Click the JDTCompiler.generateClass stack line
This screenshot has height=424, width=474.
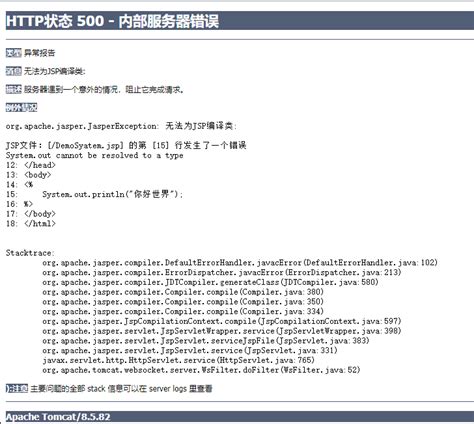[210, 282]
